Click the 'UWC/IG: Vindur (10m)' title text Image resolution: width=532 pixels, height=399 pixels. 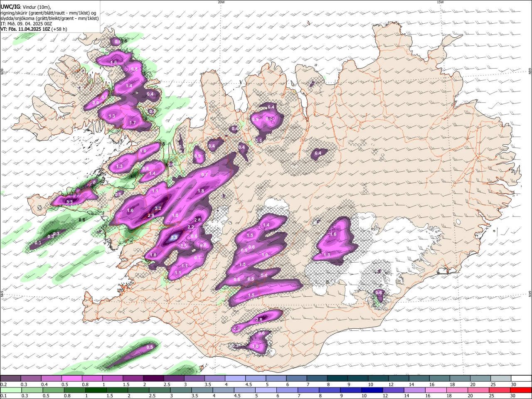26,7
